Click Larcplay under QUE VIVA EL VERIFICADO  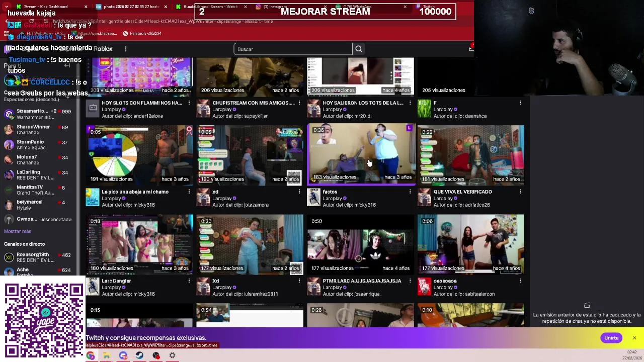(x=443, y=198)
